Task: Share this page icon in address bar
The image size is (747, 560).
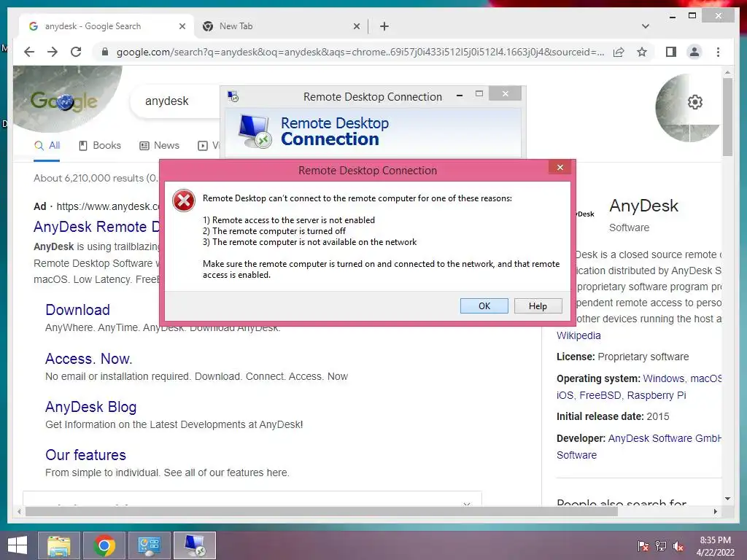Action: (x=619, y=52)
